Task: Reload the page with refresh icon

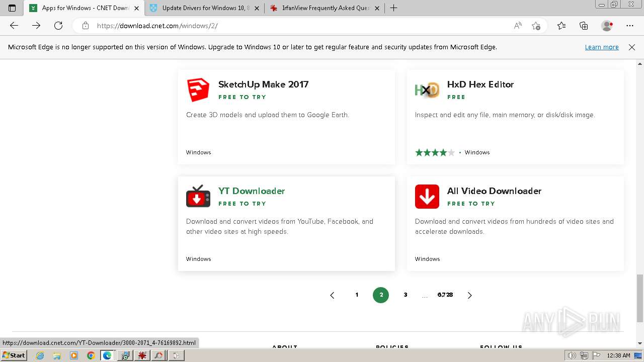Action: coord(58,26)
